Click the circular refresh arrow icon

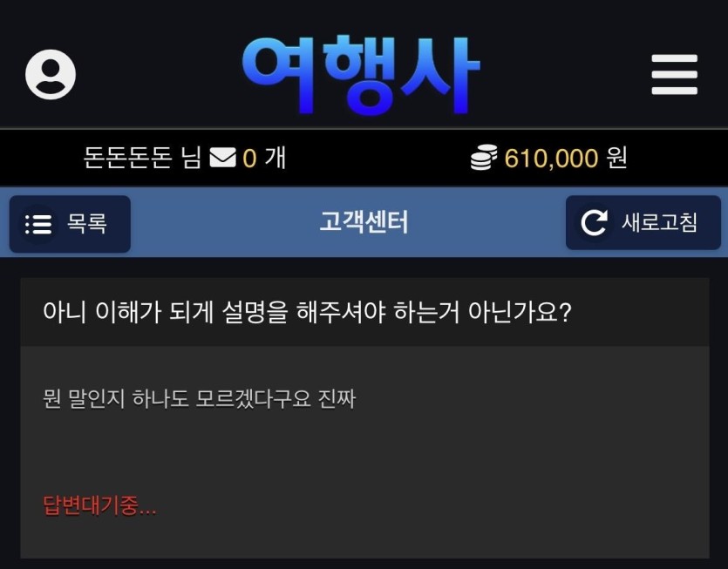coord(595,223)
